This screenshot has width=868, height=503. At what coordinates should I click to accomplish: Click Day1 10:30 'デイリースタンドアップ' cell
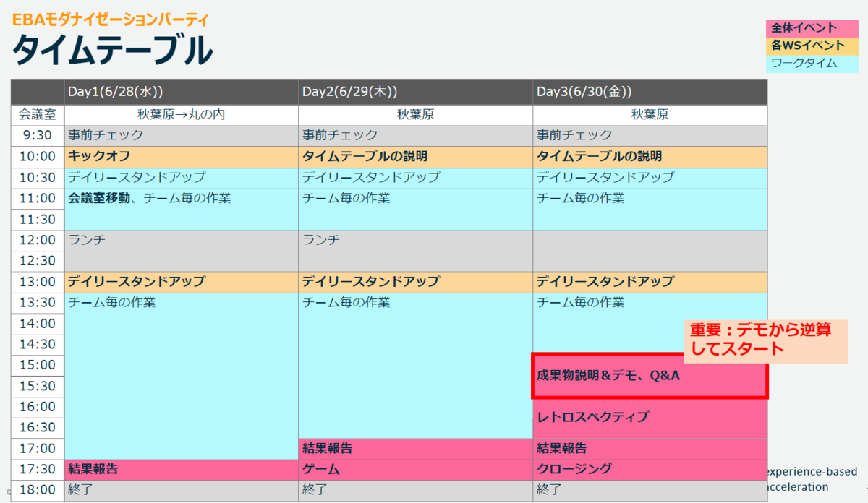(x=182, y=178)
